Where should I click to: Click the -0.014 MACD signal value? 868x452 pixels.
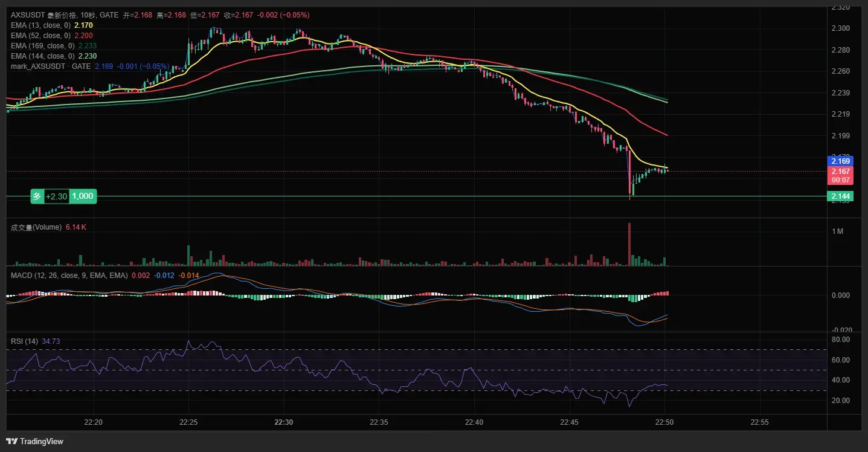[x=189, y=276]
